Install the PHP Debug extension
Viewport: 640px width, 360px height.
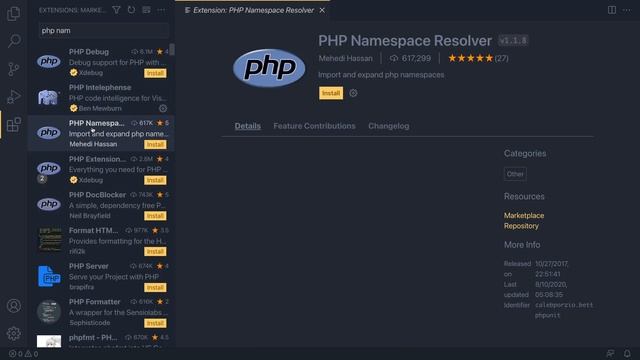155,73
